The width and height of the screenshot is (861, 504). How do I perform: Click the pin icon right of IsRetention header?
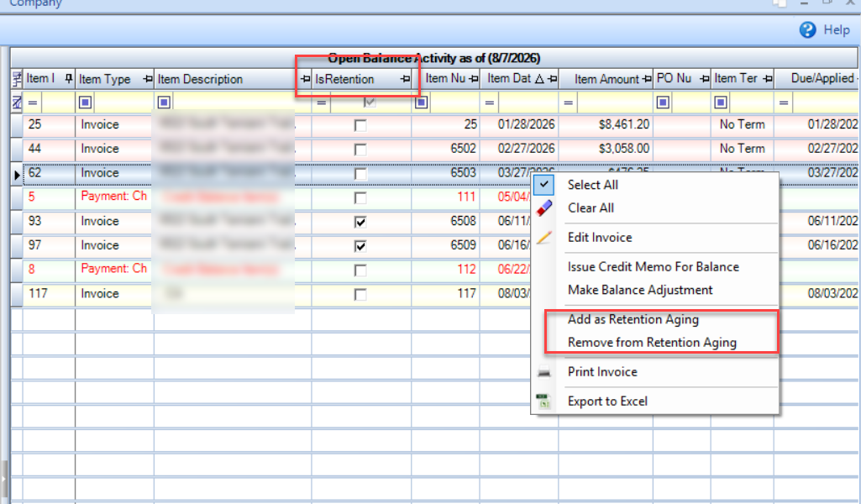405,79
